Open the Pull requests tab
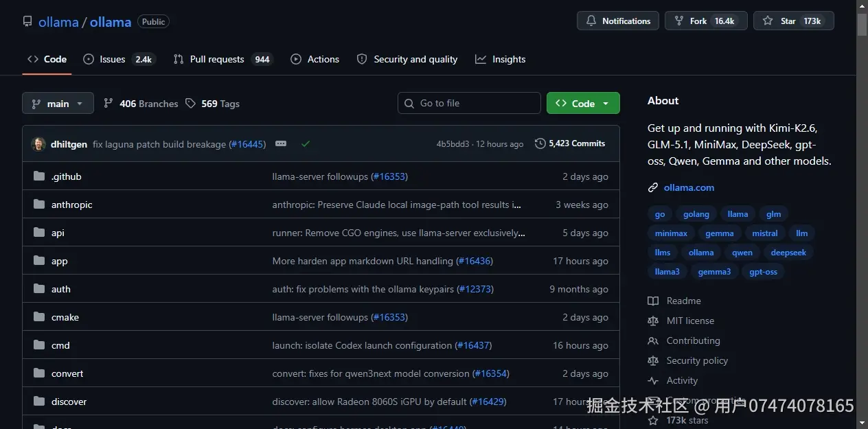The image size is (868, 429). tap(222, 59)
